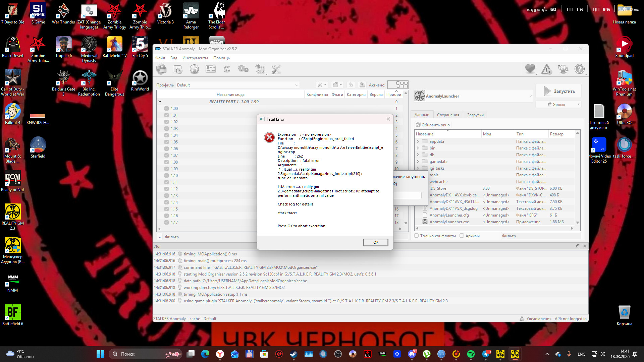
Task: Open the Инструменты menu
Action: coord(195,58)
